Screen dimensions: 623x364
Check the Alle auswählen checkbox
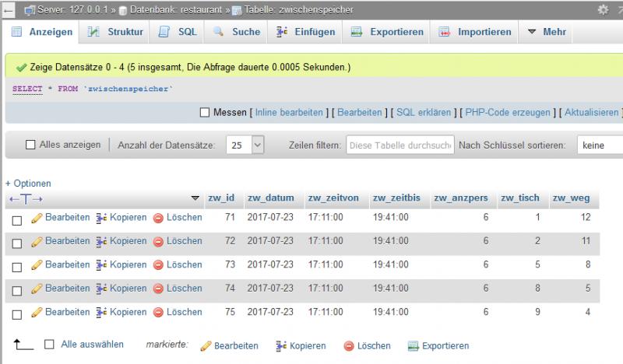49,345
